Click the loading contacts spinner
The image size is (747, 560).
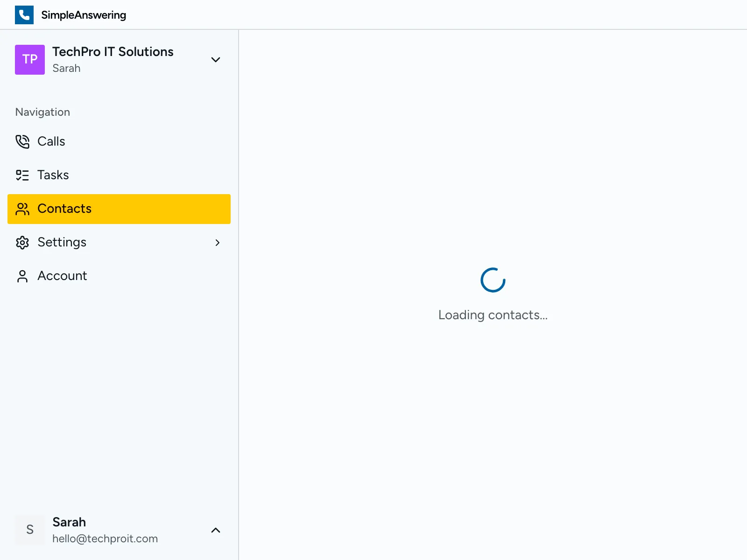(x=493, y=280)
